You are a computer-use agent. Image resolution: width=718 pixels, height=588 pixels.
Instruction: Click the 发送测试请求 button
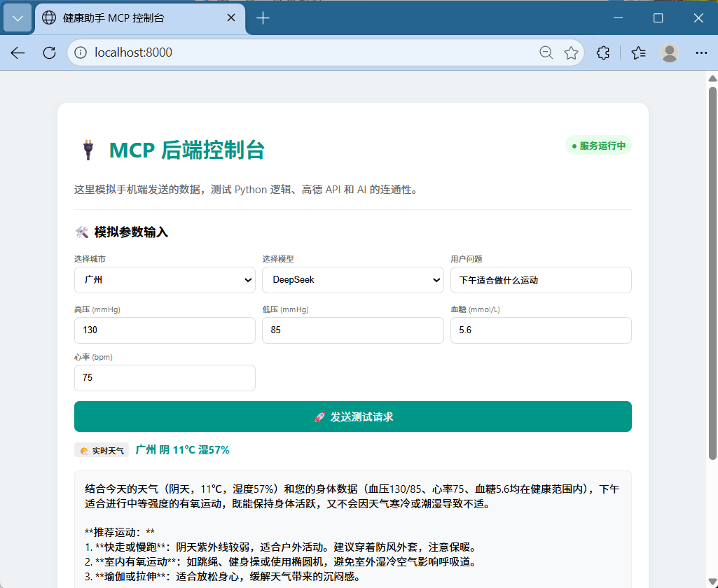[352, 416]
